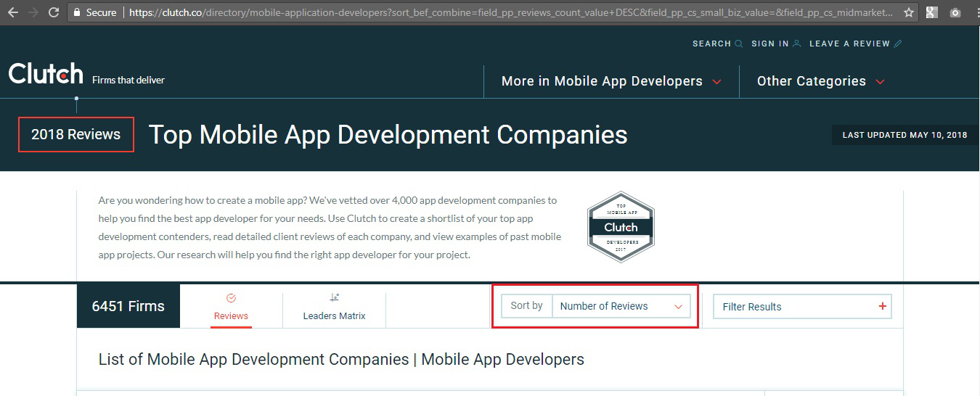Click the camera screenshot extension icon
The image size is (980, 396).
click(955, 12)
